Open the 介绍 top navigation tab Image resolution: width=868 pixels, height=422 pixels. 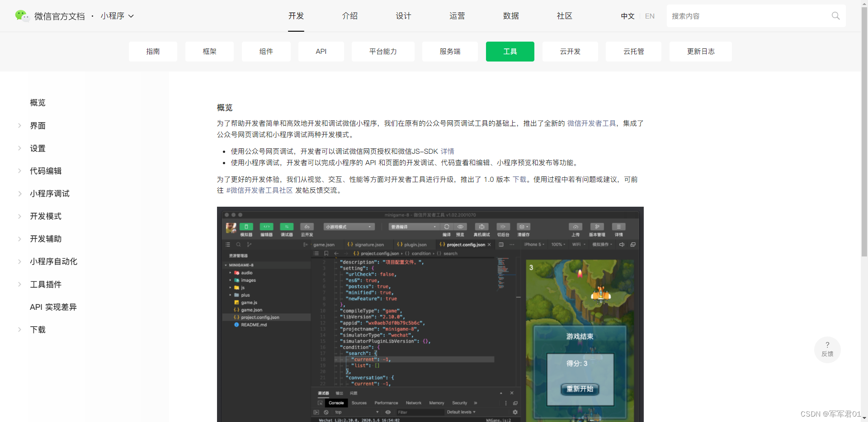[x=350, y=16]
